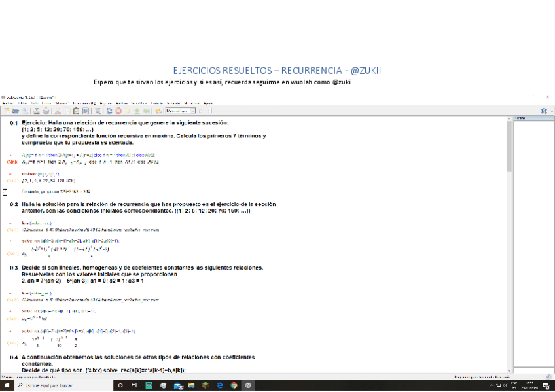Restart Maxima with the blue arrows icon
Screen dimensions: 555x392
(x=109, y=111)
